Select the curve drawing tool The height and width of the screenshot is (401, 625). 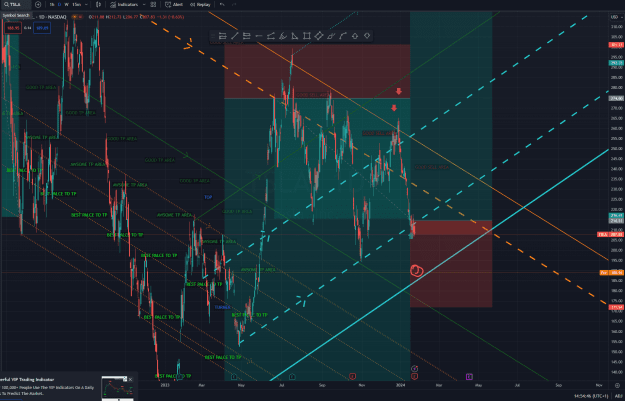tap(343, 36)
